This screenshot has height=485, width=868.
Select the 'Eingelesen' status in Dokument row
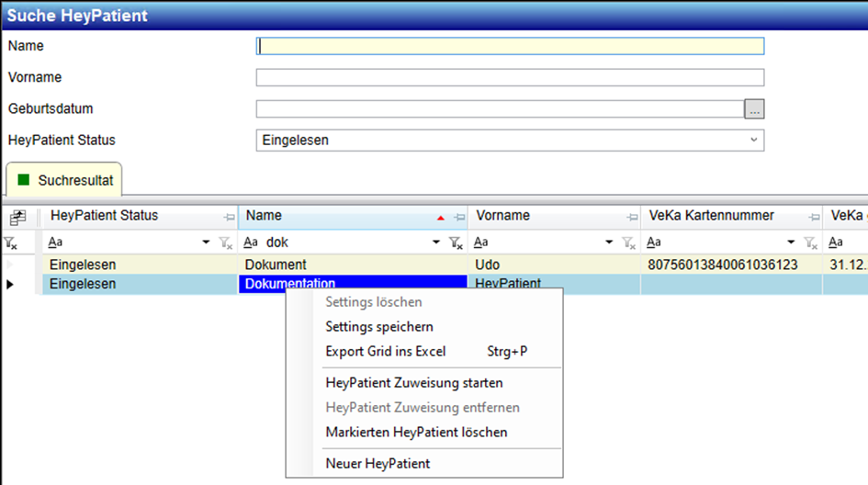point(140,265)
